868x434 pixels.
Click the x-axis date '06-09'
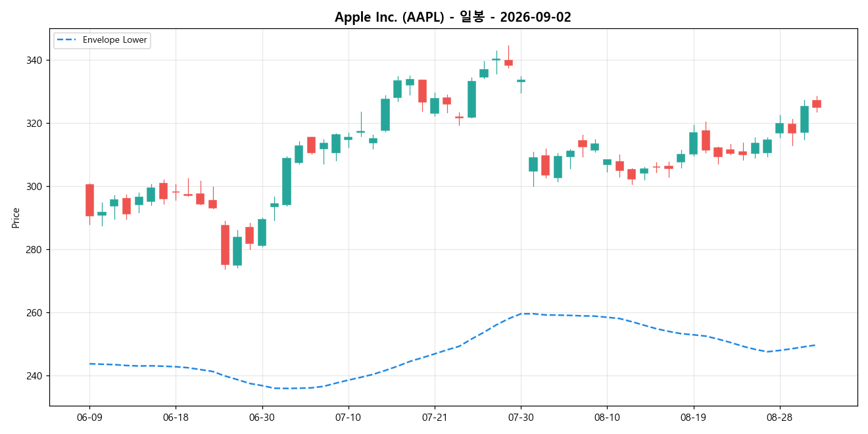pyautogui.click(x=89, y=418)
